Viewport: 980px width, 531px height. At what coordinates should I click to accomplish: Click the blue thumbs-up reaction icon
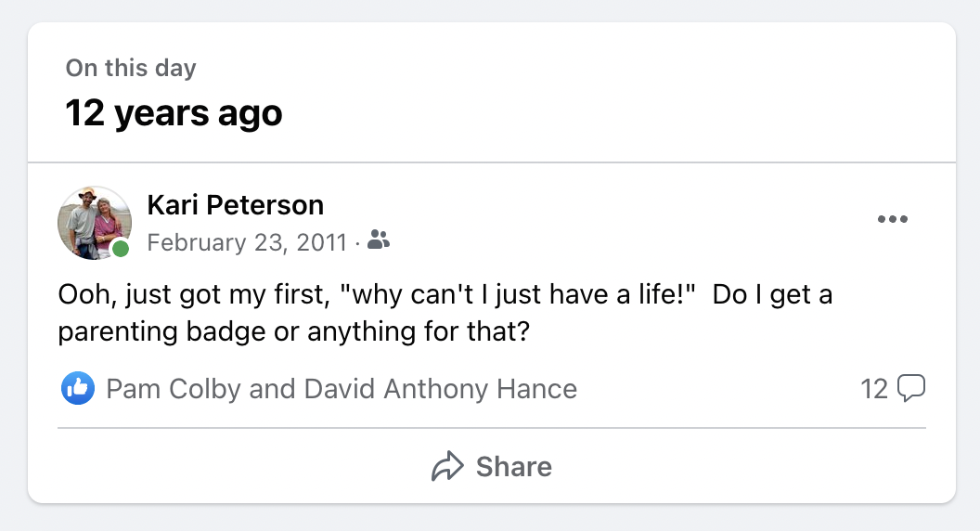[x=78, y=388]
